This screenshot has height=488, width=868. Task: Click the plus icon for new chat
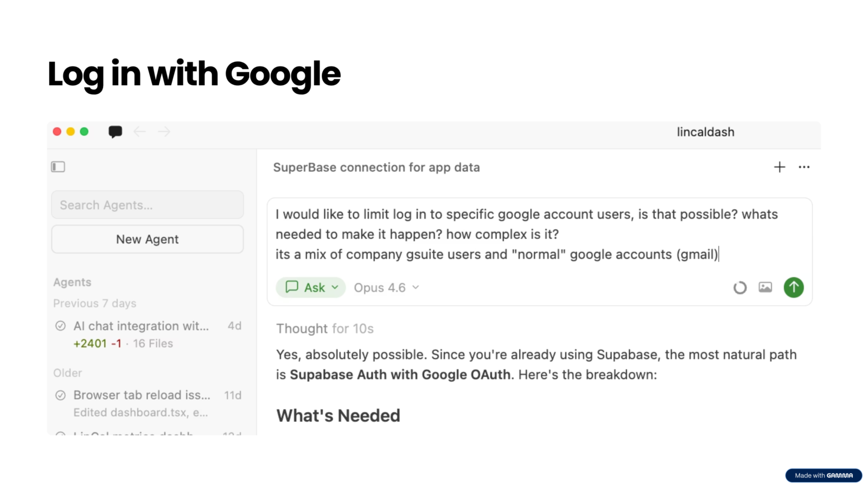pos(779,167)
